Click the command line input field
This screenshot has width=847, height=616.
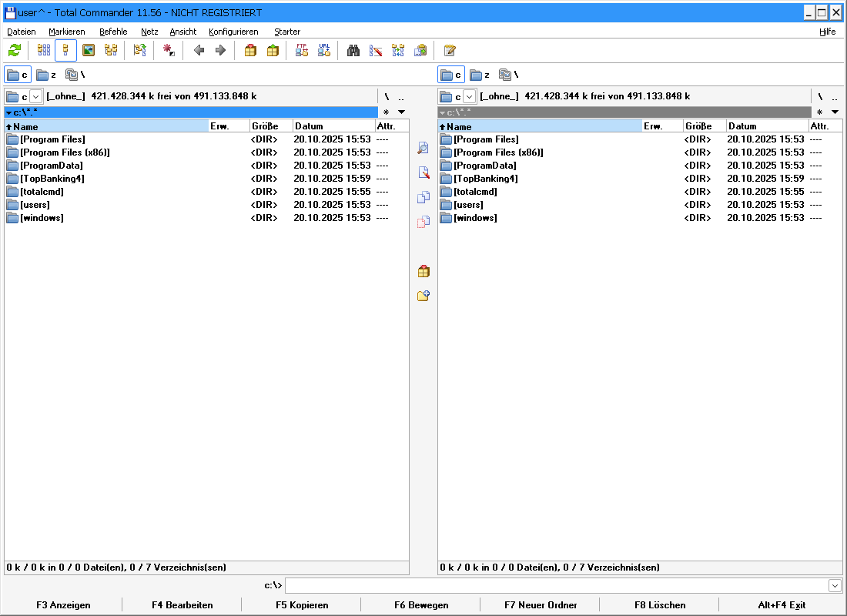(556, 586)
